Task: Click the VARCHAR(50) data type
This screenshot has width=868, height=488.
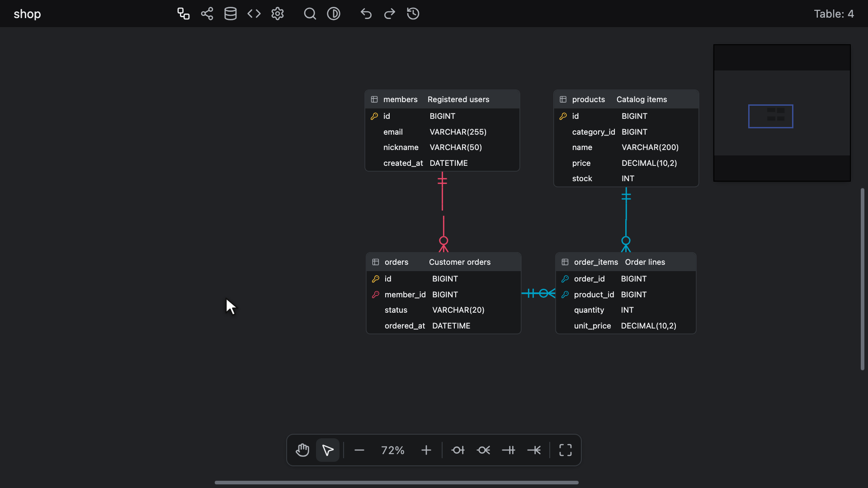Action: point(456,147)
